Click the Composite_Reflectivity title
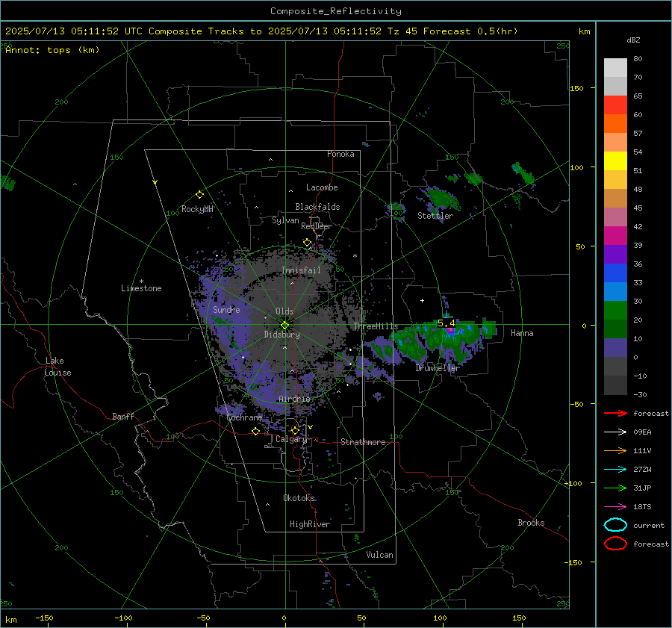 (x=336, y=11)
